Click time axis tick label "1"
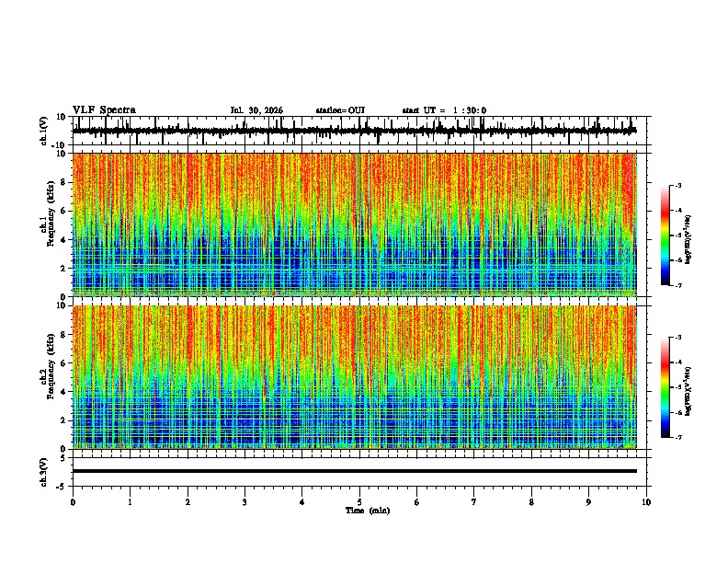 (x=131, y=502)
